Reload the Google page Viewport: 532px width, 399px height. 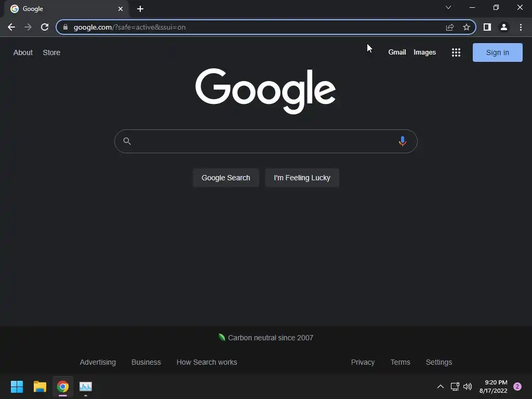[45, 27]
